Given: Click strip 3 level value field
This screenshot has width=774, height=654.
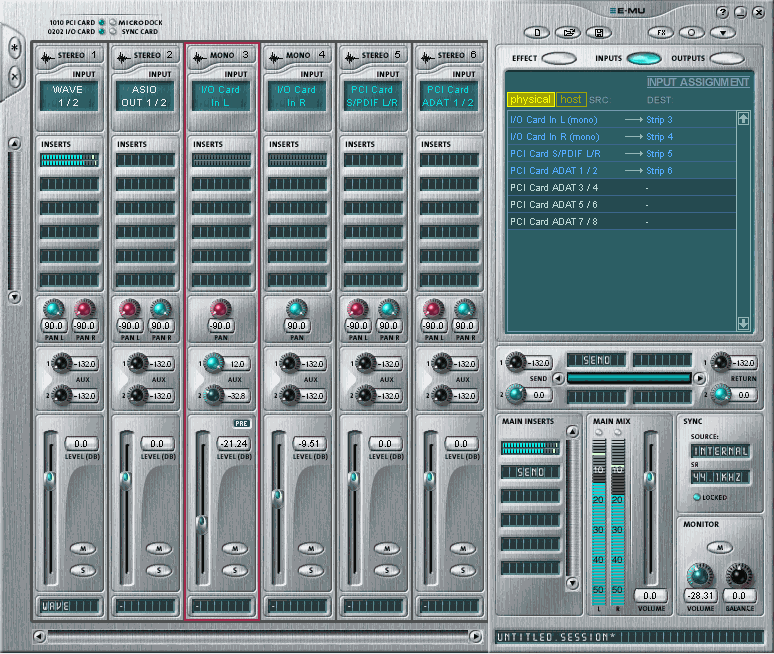Looking at the screenshot, I should (x=235, y=443).
